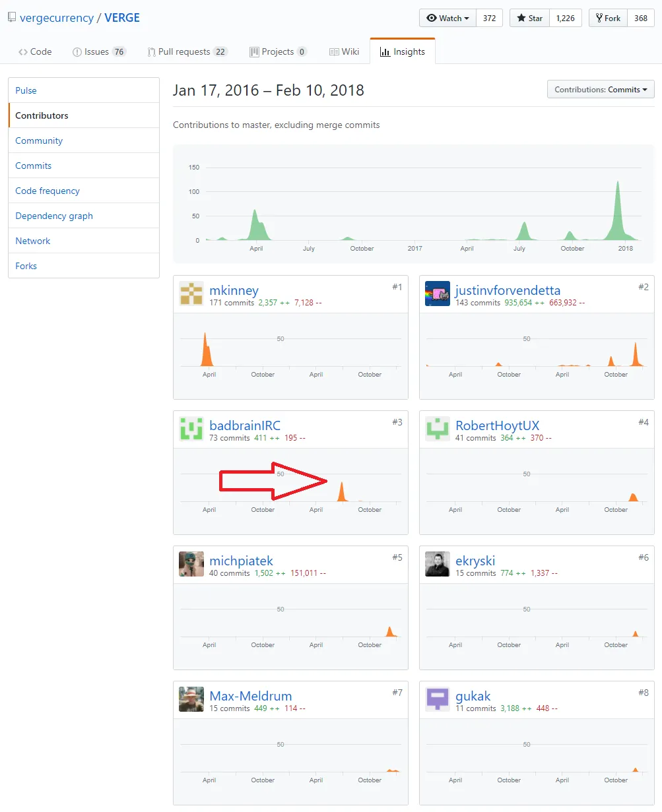Open Community in the sidebar
662x812 pixels.
tap(84, 141)
